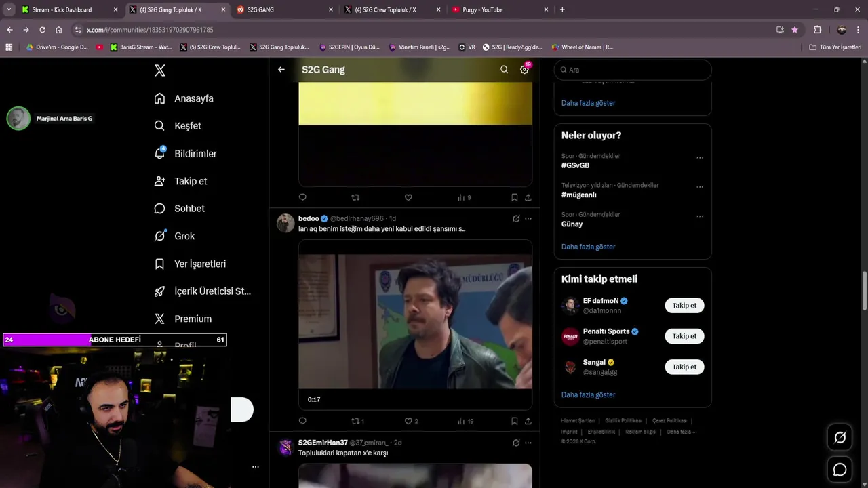Viewport: 868px width, 488px height.
Task: Open Sohbet chat in sidebar
Action: point(179,209)
